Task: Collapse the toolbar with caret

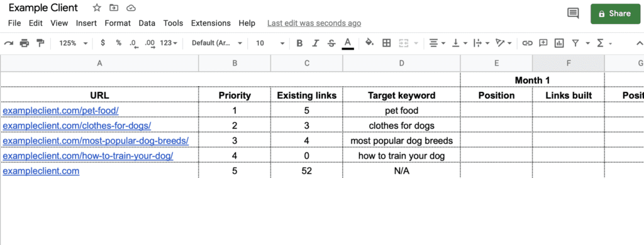Action: (639, 43)
